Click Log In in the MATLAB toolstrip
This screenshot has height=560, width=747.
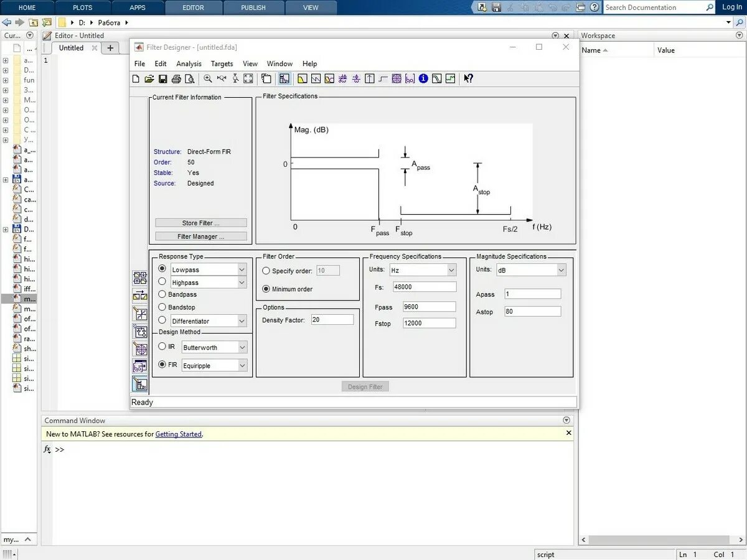(x=731, y=7)
